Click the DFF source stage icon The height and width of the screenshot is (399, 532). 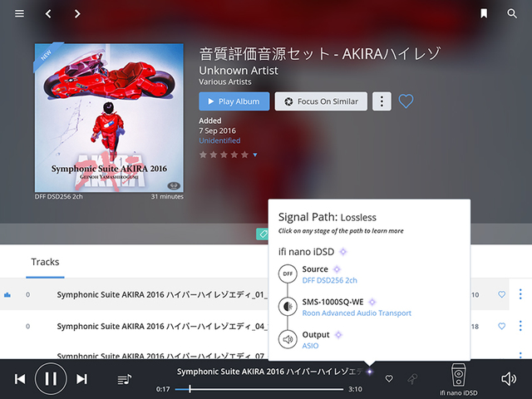tap(288, 273)
